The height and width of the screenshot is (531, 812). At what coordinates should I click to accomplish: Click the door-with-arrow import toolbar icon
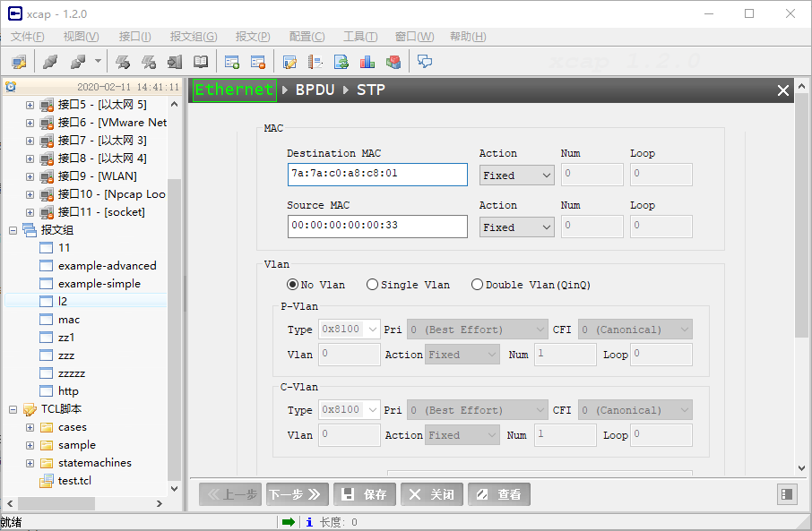pyautogui.click(x=175, y=62)
